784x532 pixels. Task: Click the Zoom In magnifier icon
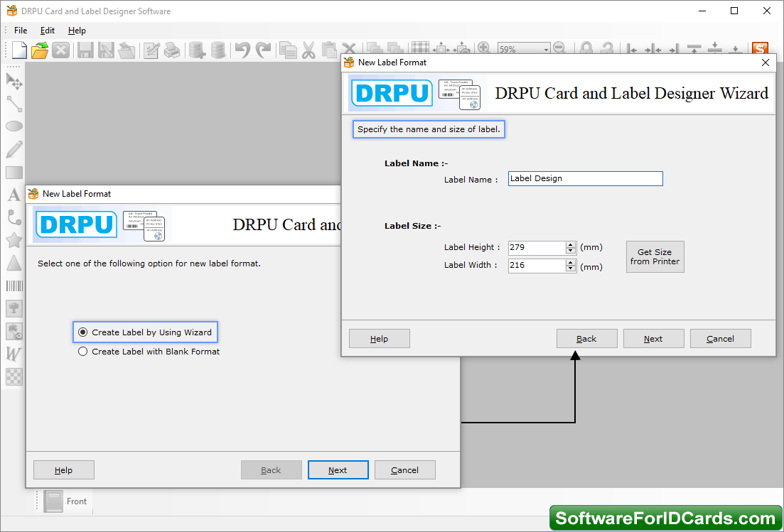coord(483,48)
